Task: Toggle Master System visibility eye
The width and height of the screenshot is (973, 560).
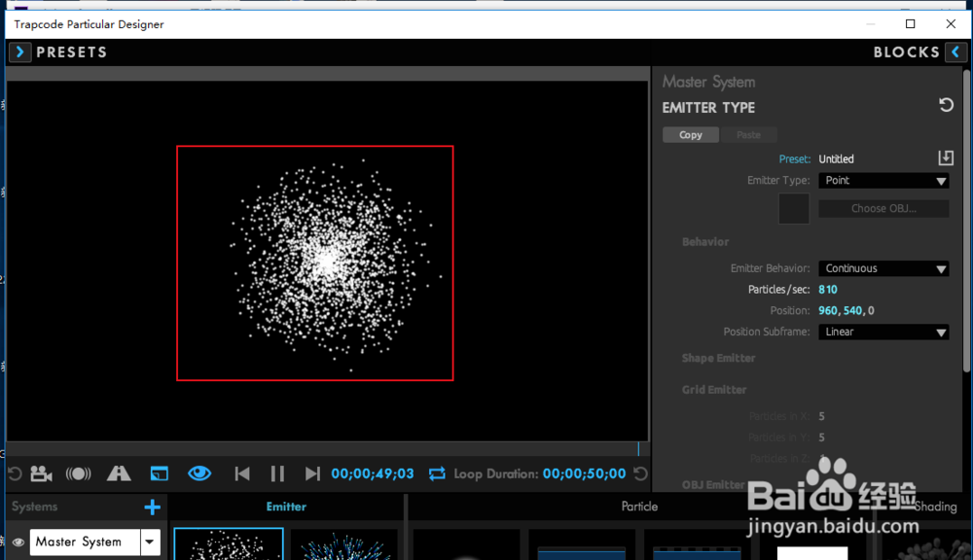Action: [x=18, y=542]
